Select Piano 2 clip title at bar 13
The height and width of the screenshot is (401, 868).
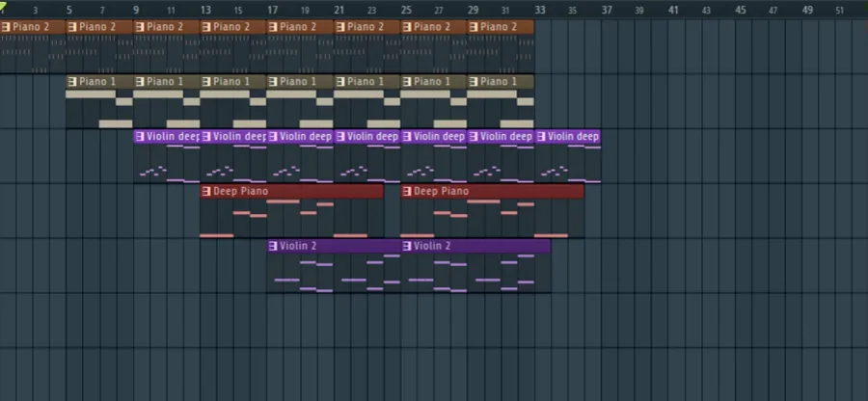[231, 27]
